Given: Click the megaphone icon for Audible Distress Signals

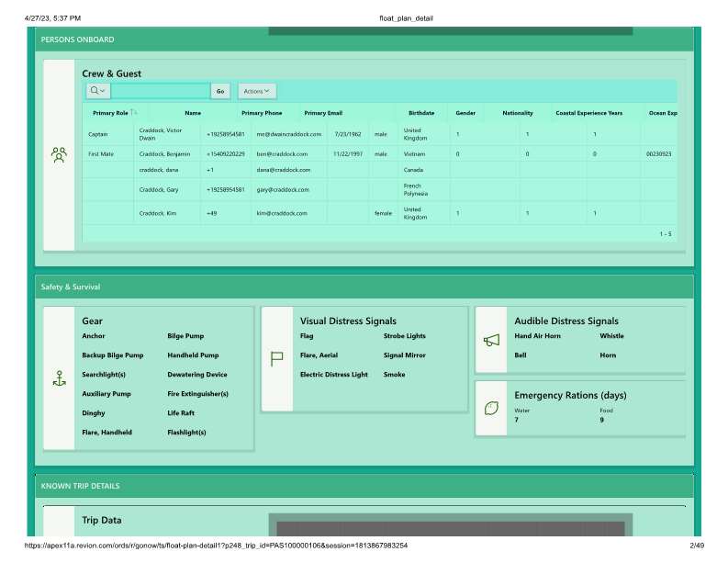Looking at the screenshot, I should pos(491,340).
